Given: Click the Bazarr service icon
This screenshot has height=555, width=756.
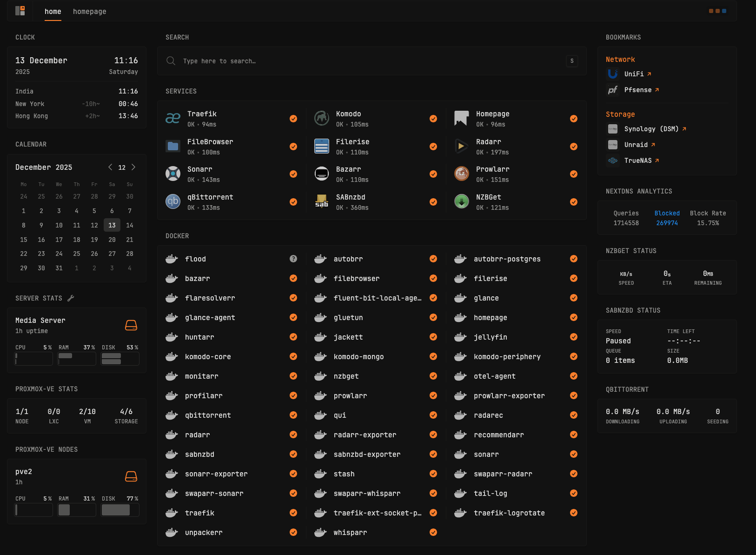Looking at the screenshot, I should (x=322, y=174).
